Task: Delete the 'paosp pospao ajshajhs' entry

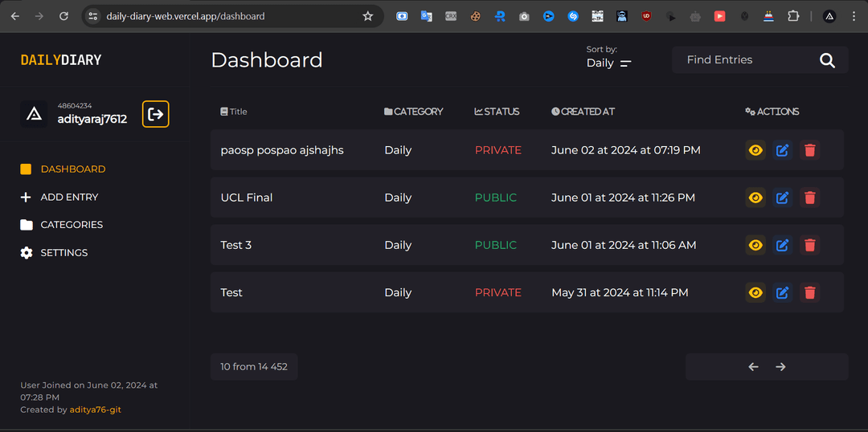Action: 809,150
